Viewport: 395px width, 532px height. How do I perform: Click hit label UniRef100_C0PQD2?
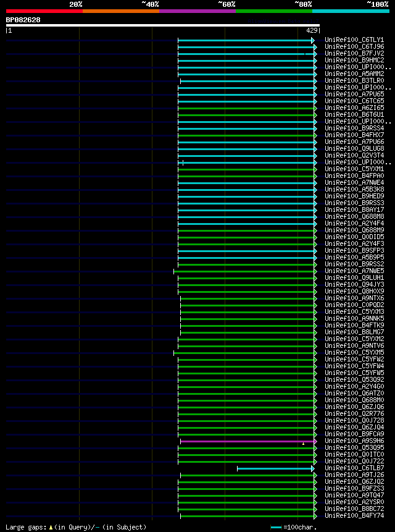[x=354, y=305]
